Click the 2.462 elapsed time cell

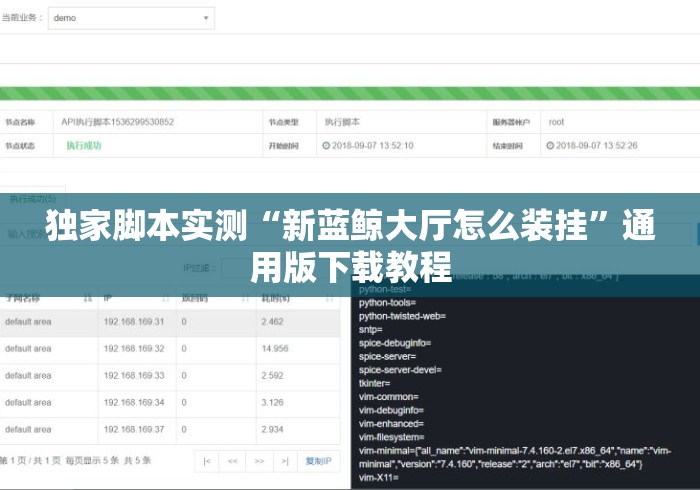pyautogui.click(x=272, y=322)
